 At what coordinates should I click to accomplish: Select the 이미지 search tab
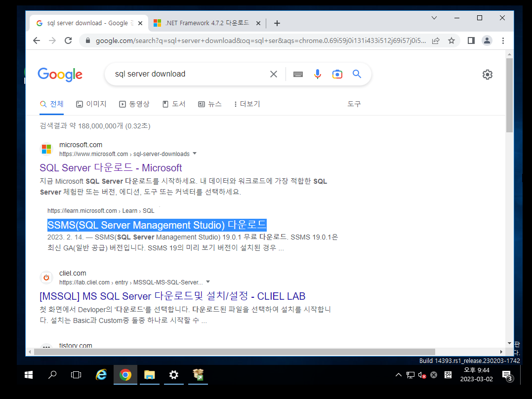click(91, 104)
